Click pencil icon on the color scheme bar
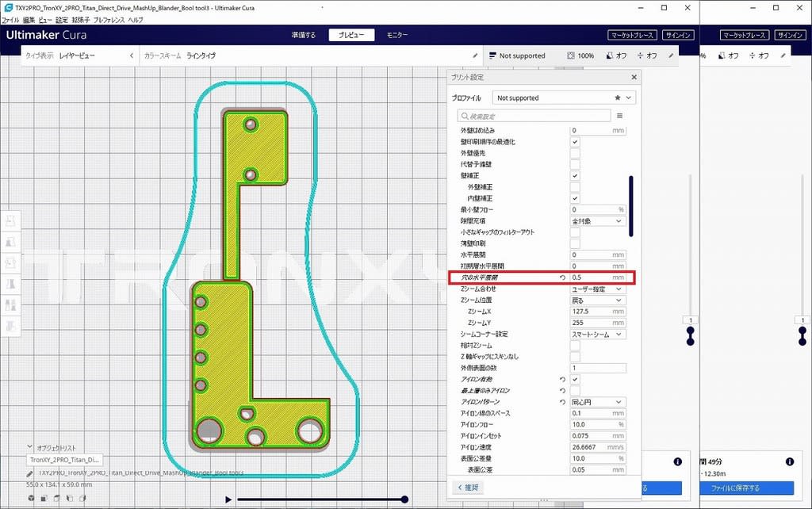Image resolution: width=812 pixels, height=509 pixels. coord(475,55)
